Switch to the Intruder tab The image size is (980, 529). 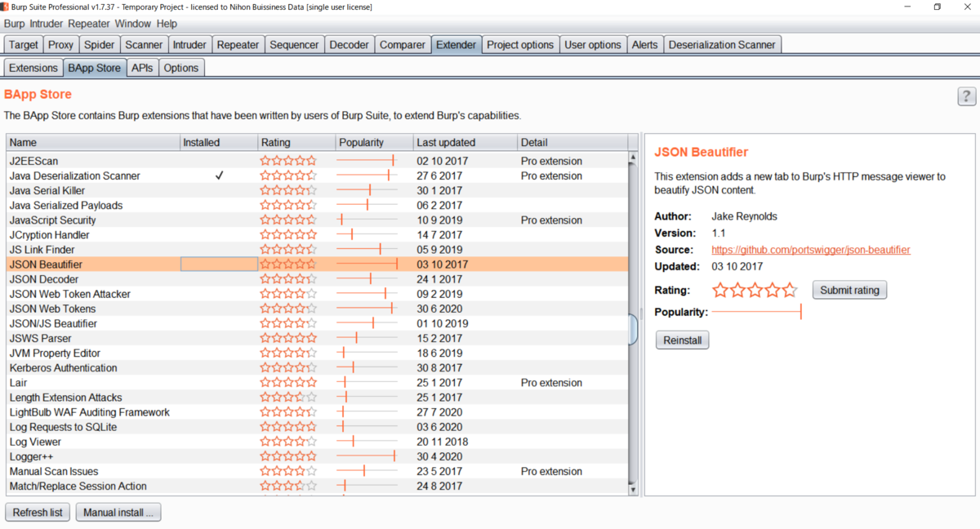(x=189, y=45)
